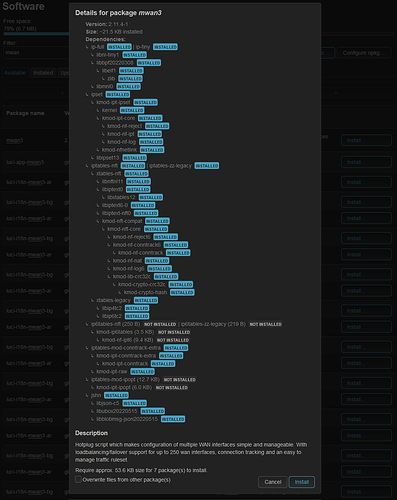Select the kmod-nf-reject dependency
The image size is (397, 500).
click(x=125, y=126)
